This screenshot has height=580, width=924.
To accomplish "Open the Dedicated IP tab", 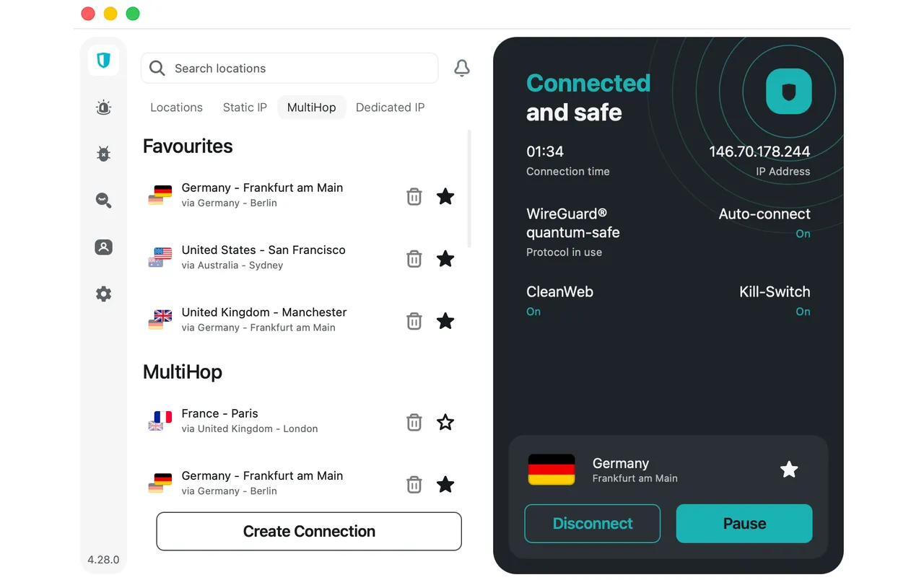I will 390,107.
